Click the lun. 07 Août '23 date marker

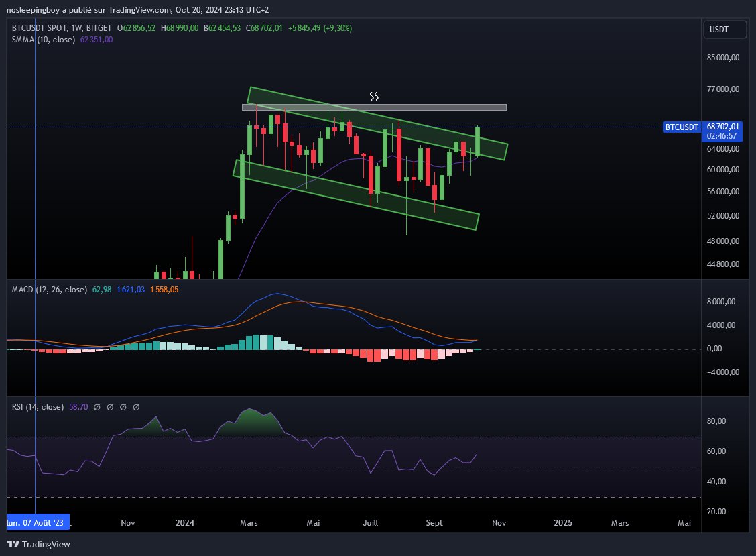tap(38, 522)
